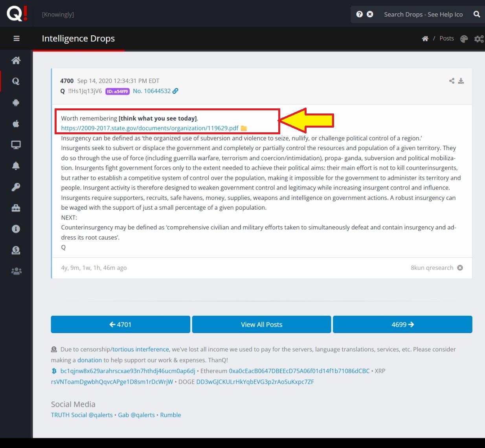Click the tripcode !!Hs1Jq13jV6
Screen dimensions: 485x448
tap(85, 91)
